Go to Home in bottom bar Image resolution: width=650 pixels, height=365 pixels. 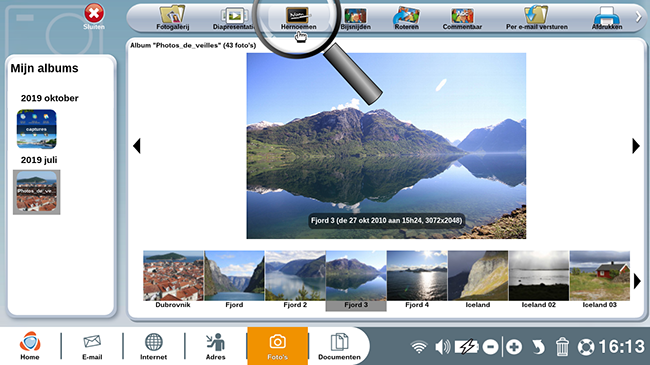(x=30, y=346)
